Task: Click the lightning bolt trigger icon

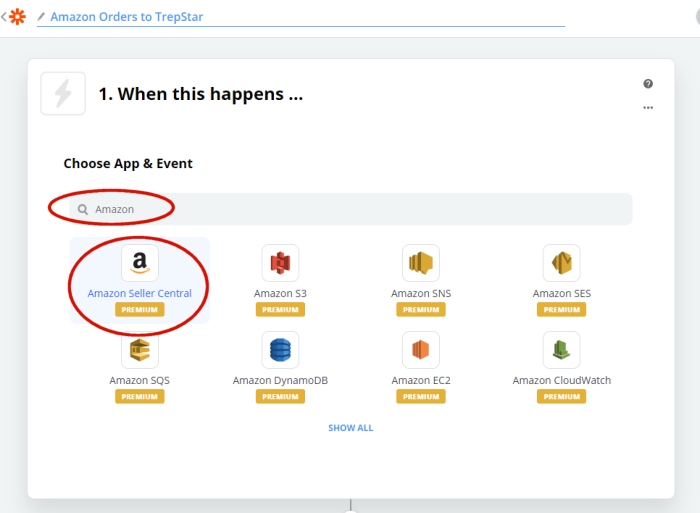Action: [x=63, y=93]
